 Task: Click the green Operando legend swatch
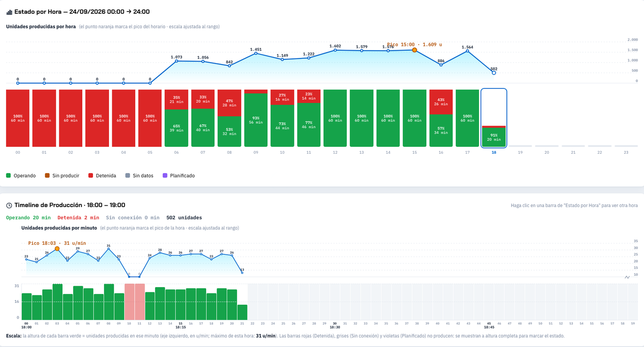click(8, 175)
